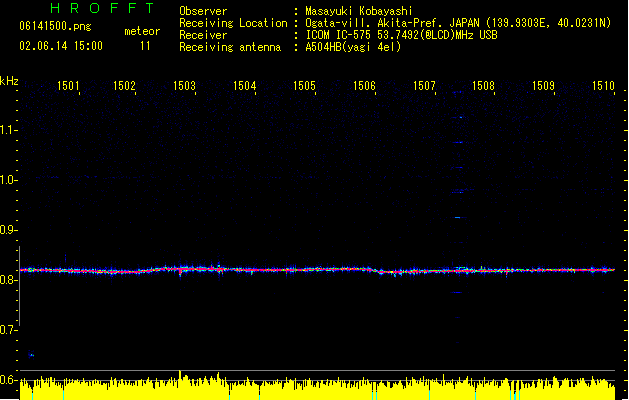629x400 pixels.
Task: Click the Receiver label
Action: coord(203,35)
